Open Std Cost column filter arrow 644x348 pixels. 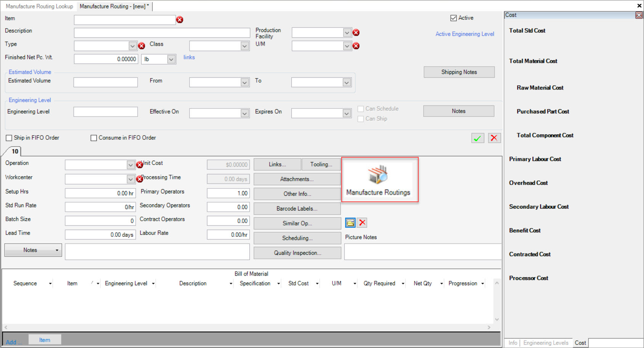pyautogui.click(x=317, y=284)
